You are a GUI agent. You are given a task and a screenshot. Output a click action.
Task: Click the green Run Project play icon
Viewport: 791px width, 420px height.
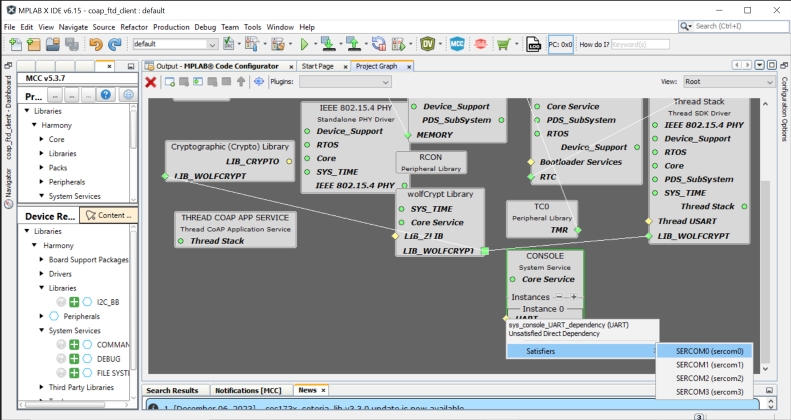[x=304, y=44]
